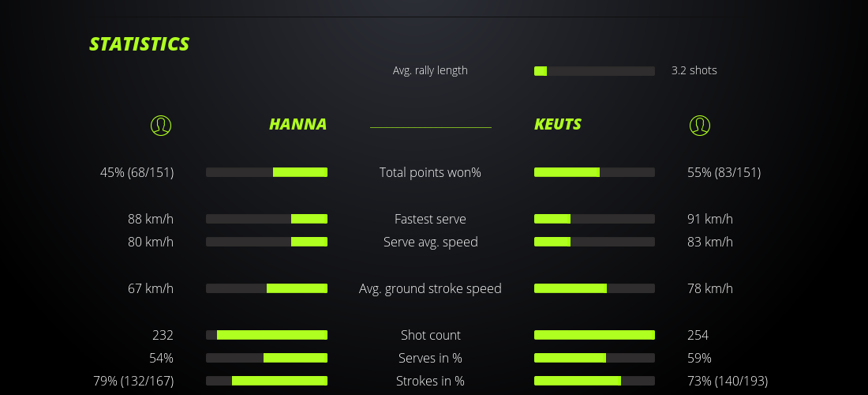Click Keuts' 55% (83/151) value
Image resolution: width=868 pixels, height=395 pixels.
point(724,172)
